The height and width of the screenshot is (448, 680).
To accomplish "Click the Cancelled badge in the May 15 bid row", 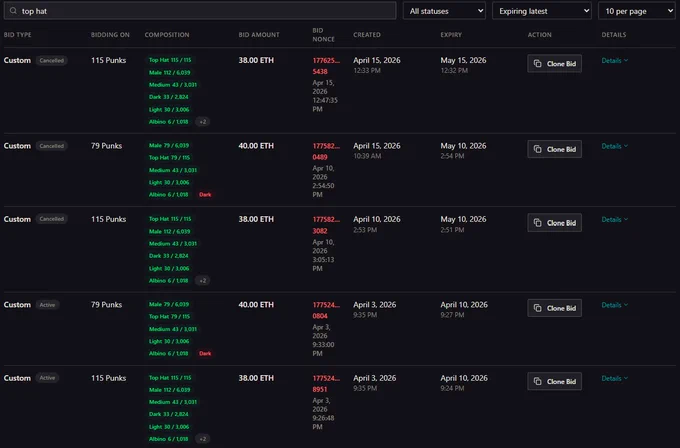I will coord(52,60).
